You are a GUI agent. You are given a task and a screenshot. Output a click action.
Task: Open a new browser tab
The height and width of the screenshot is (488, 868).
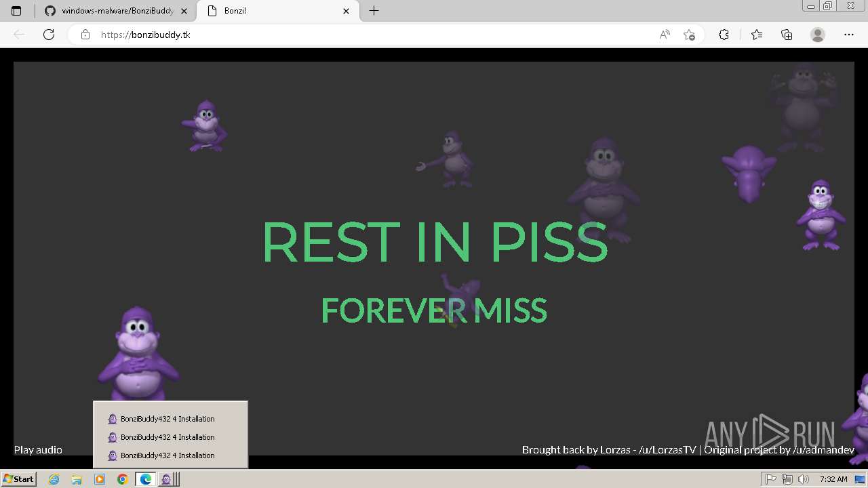pyautogui.click(x=374, y=11)
